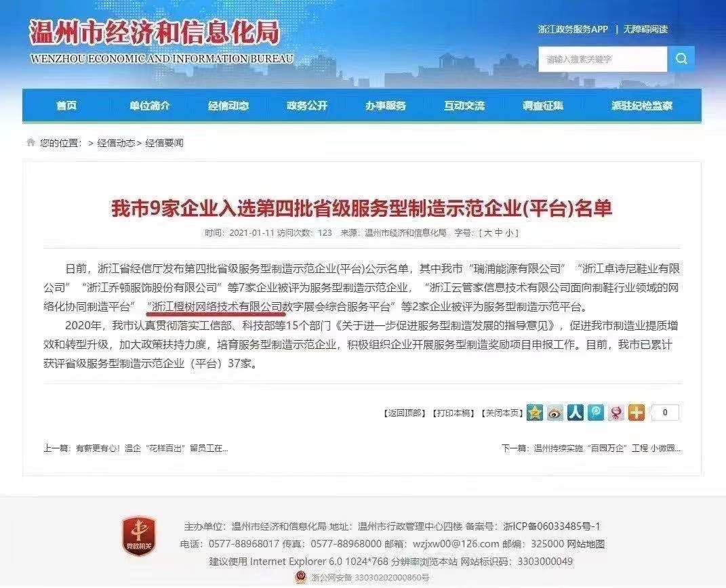726x588 pixels.
Task: Click the 党政机关 red badge
Action: tap(139, 537)
